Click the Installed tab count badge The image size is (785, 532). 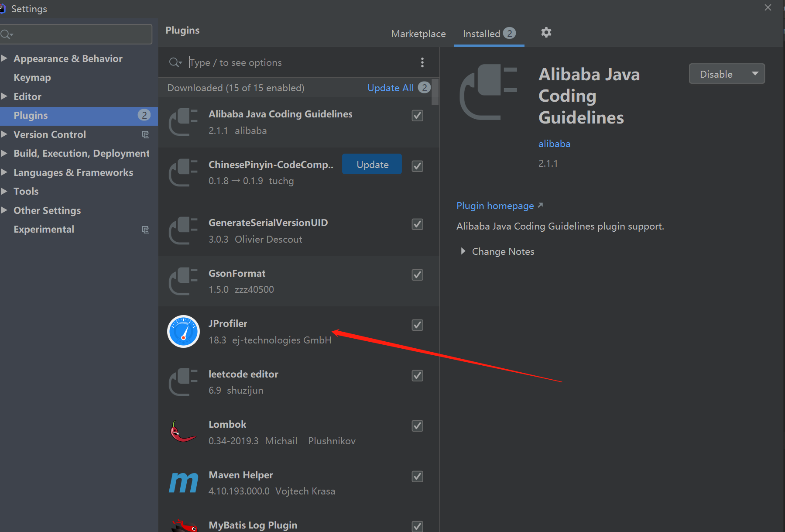coord(509,33)
